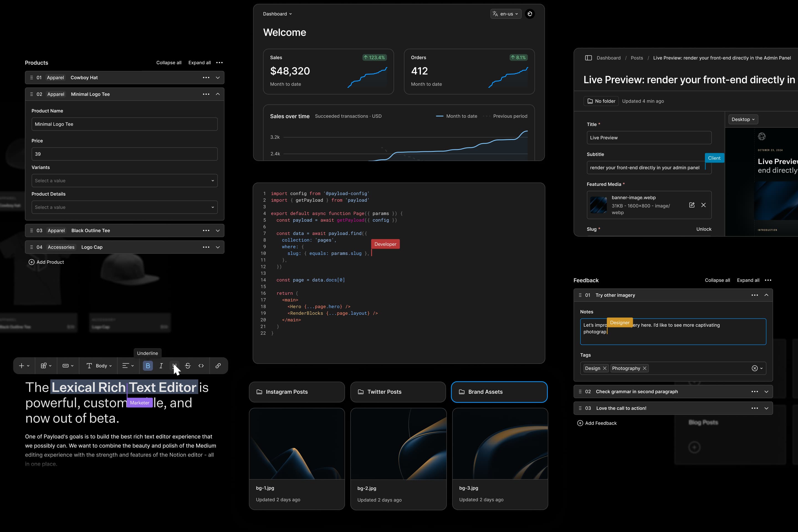Image resolution: width=798 pixels, height=532 pixels.
Task: Open the Dashboard navigation dropdown
Action: point(277,14)
